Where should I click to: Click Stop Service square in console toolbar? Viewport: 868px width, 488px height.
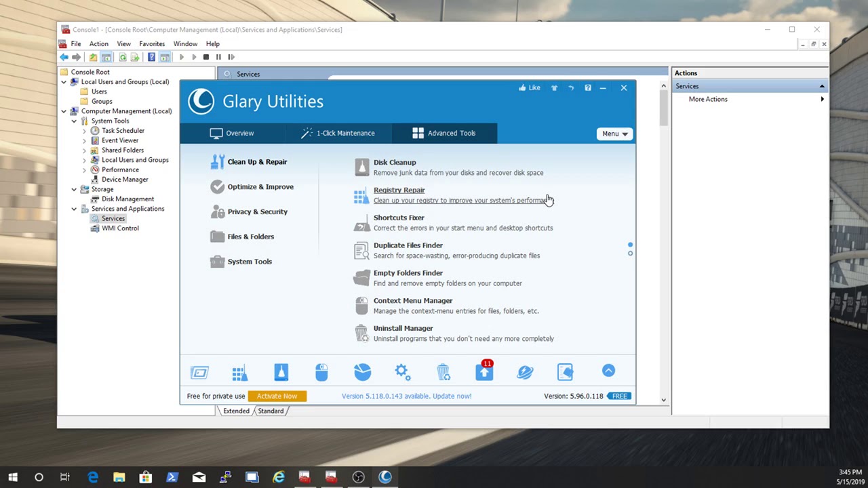pos(206,57)
